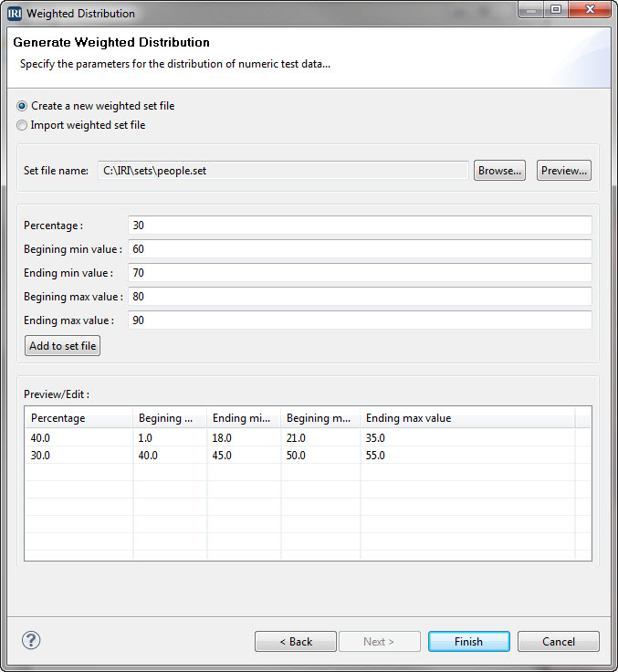Select the Begining max value field
Screen dimensions: 618x672
pos(360,297)
